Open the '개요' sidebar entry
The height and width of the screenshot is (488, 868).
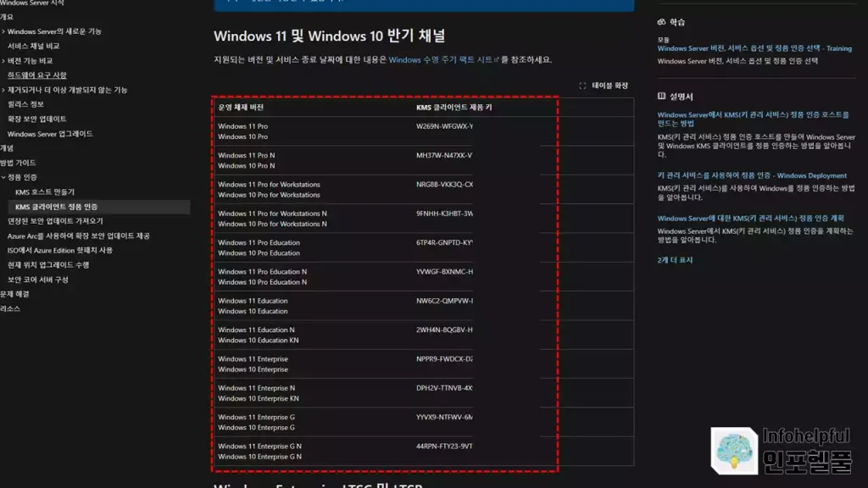coord(7,17)
